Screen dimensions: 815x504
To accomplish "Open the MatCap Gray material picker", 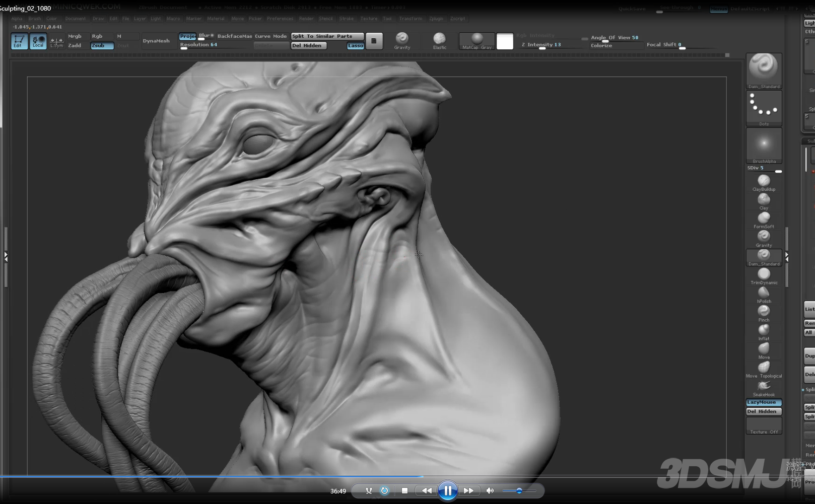I will pos(477,41).
